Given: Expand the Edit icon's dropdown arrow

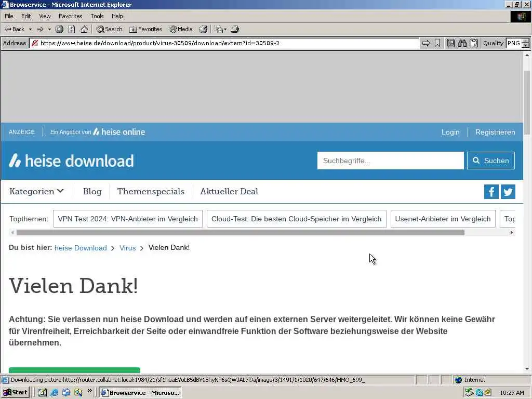Looking at the screenshot, I should point(225,29).
